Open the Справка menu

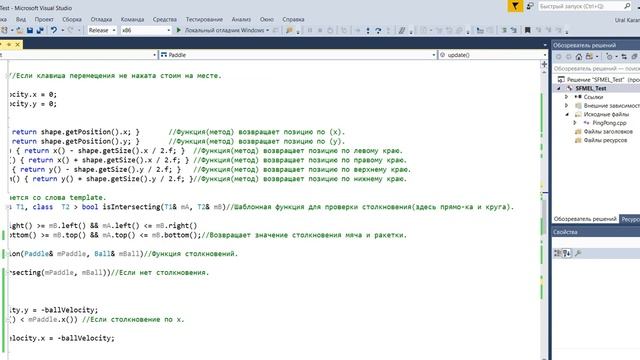point(293,19)
